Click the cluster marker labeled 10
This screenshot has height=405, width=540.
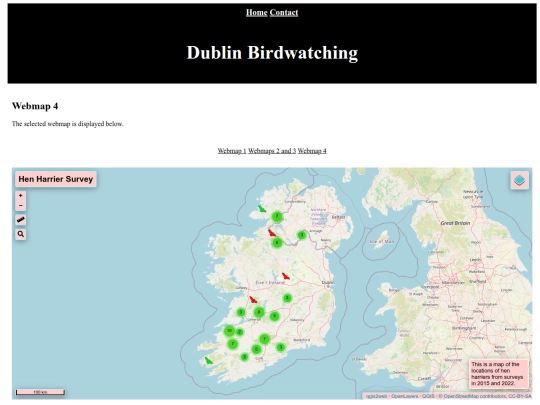(229, 331)
